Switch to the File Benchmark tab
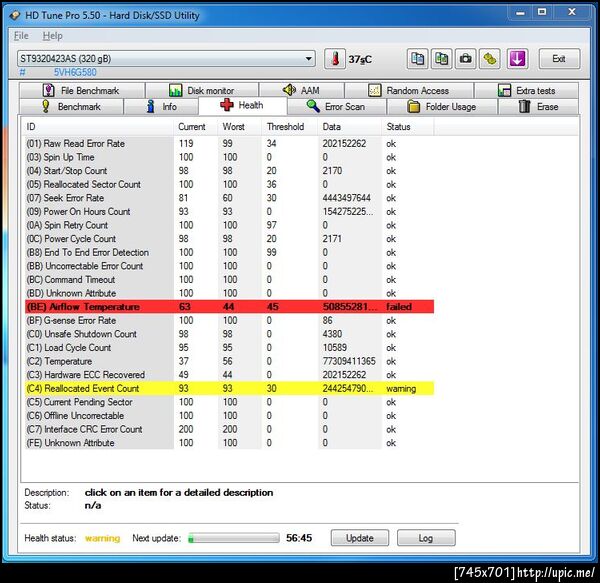This screenshot has height=583, width=600. pos(82,91)
